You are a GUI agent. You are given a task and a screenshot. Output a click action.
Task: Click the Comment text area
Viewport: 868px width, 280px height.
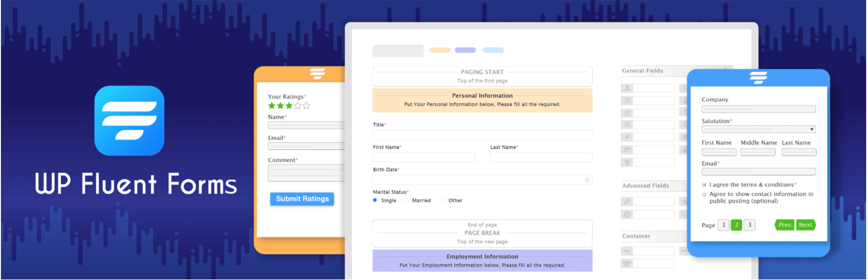point(307,173)
